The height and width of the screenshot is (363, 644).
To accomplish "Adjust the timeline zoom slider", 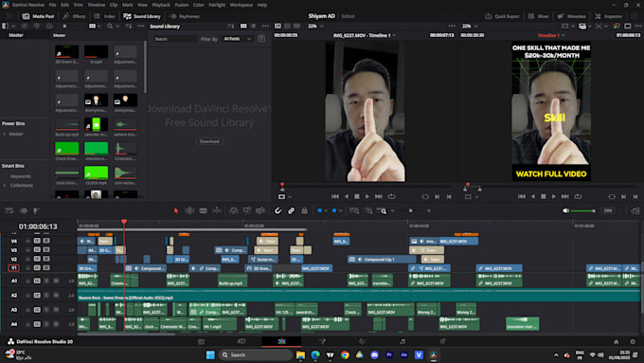I will tap(410, 211).
